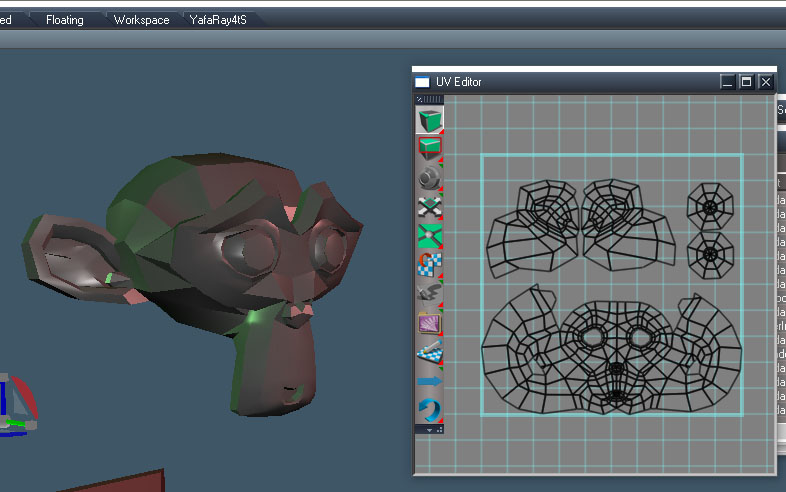This screenshot has width=786, height=492.
Task: Click the monkey face UV island's left eye hole
Action: point(595,337)
